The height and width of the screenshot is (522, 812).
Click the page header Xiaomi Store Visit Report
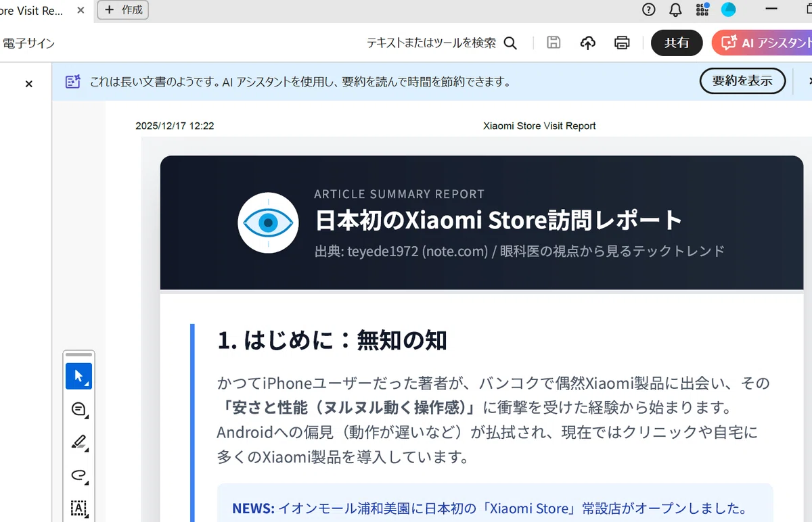tap(539, 126)
